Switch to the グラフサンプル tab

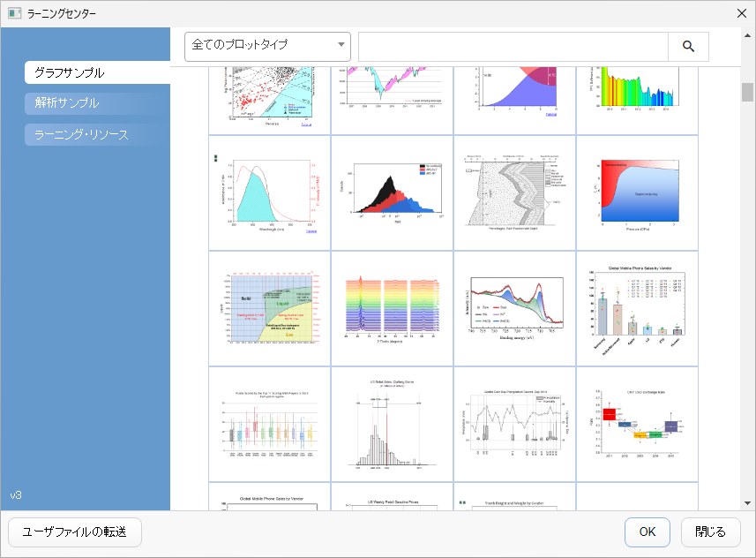pos(97,72)
